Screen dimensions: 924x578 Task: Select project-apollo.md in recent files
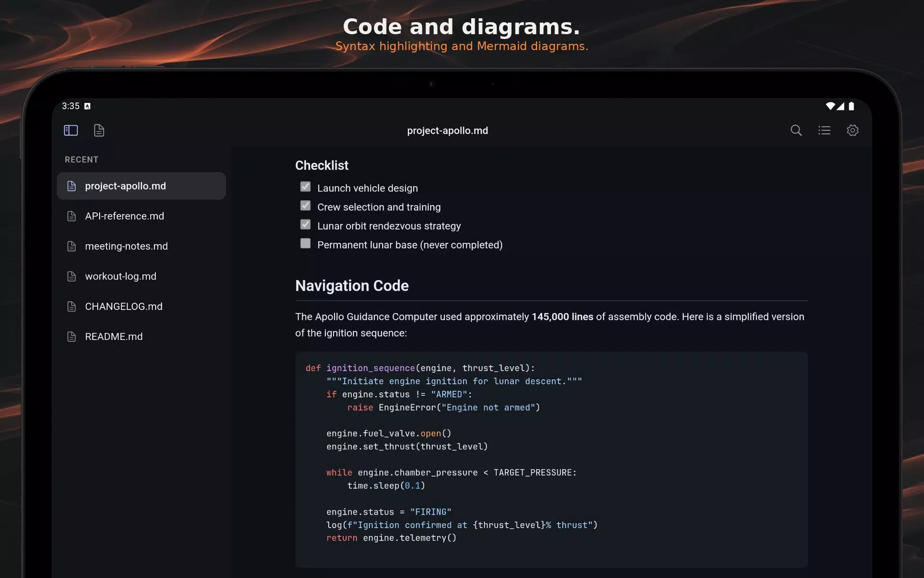click(x=141, y=186)
